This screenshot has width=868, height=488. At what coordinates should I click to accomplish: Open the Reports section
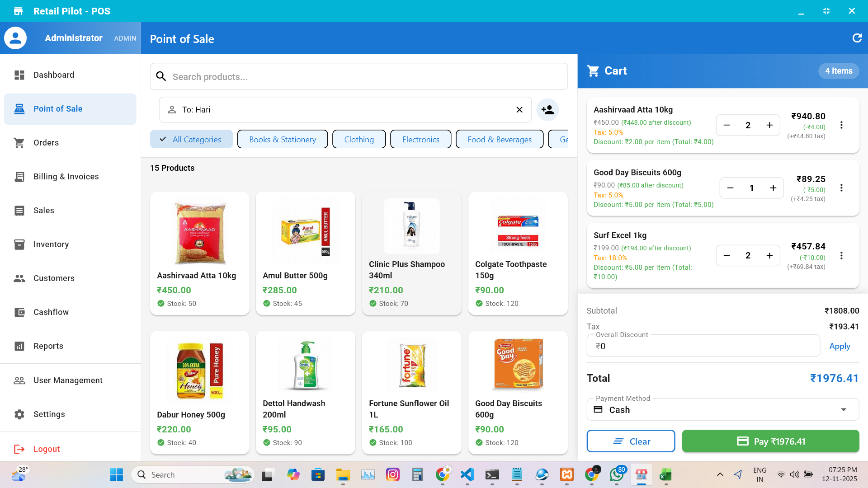click(48, 346)
